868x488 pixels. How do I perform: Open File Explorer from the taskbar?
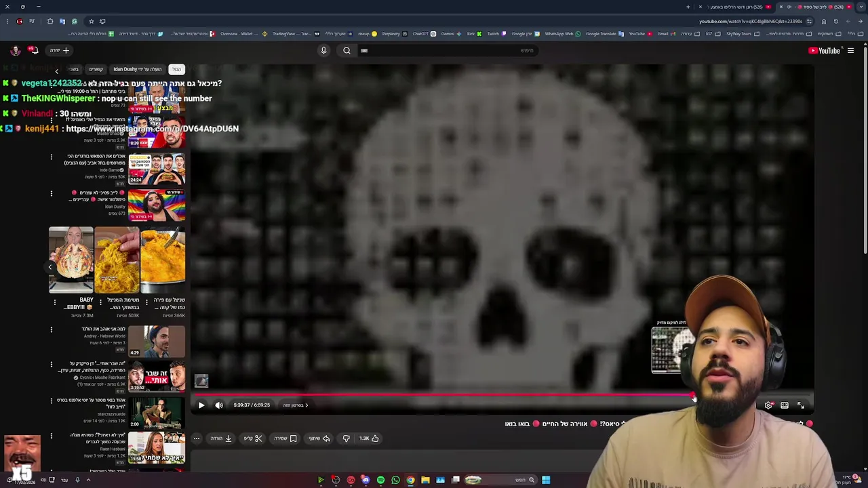[x=425, y=480]
